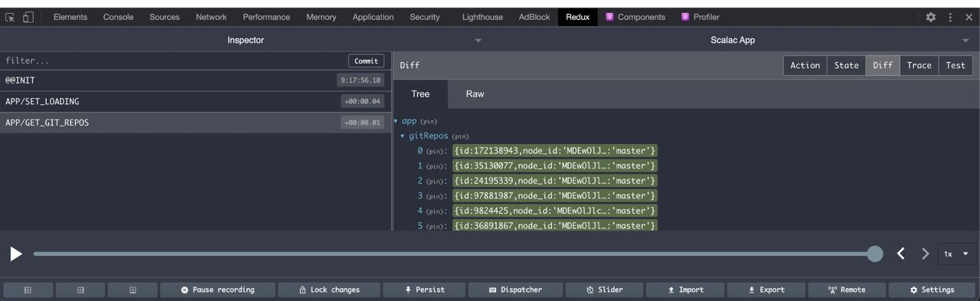Click the action slider handle
This screenshot has width=980, height=301.
pos(874,254)
